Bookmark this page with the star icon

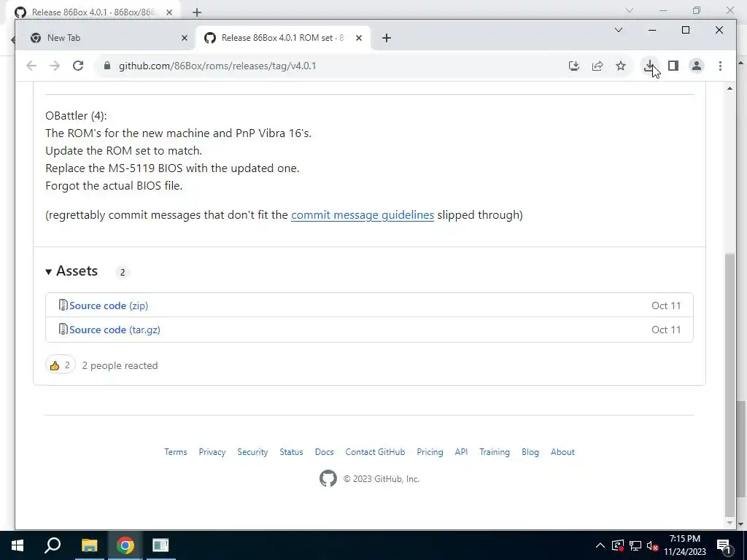pyautogui.click(x=621, y=66)
